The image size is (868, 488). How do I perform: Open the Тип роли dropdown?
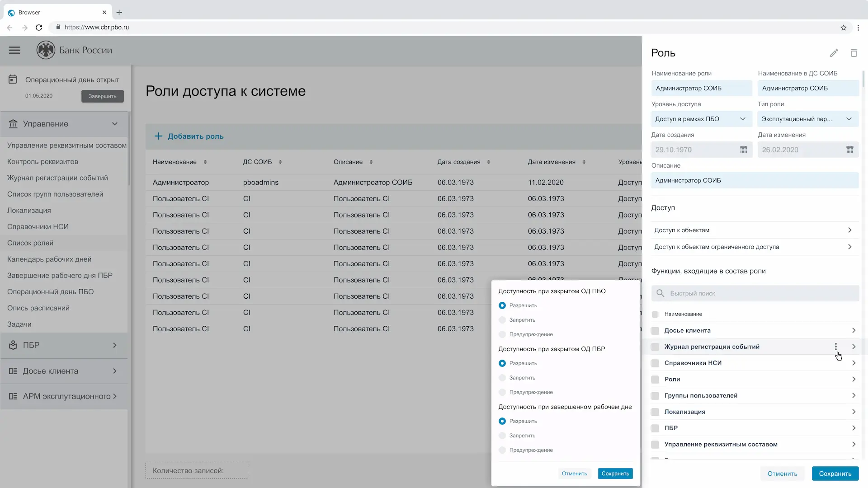coord(807,119)
